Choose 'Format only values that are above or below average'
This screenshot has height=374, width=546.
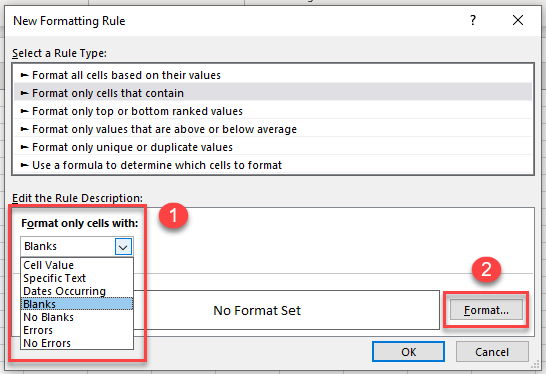tap(273, 129)
